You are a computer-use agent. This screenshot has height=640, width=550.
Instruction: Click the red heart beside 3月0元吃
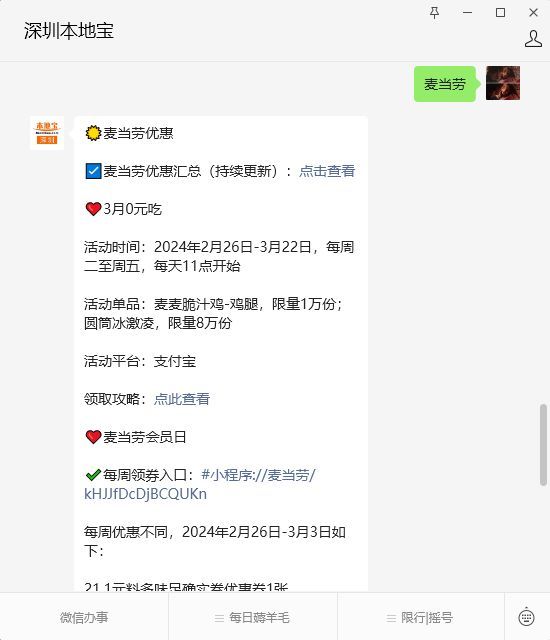93,209
